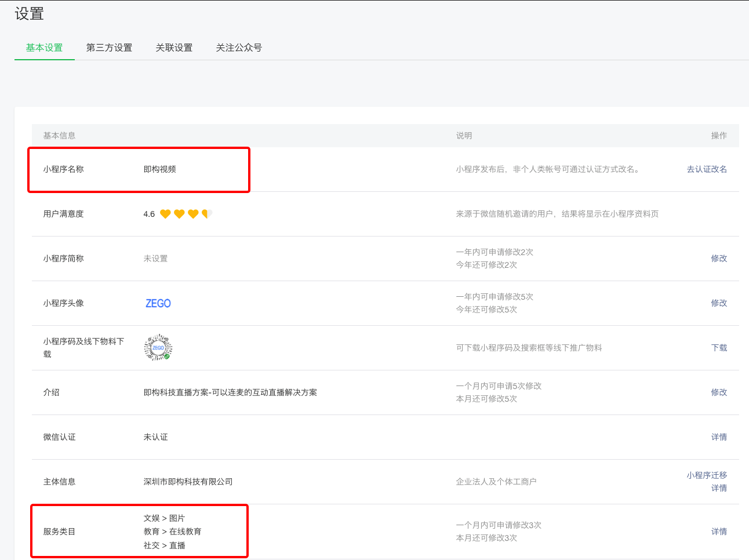749x560 pixels.
Task: Click the half-filled heart in satisfaction rating
Action: pos(206,214)
